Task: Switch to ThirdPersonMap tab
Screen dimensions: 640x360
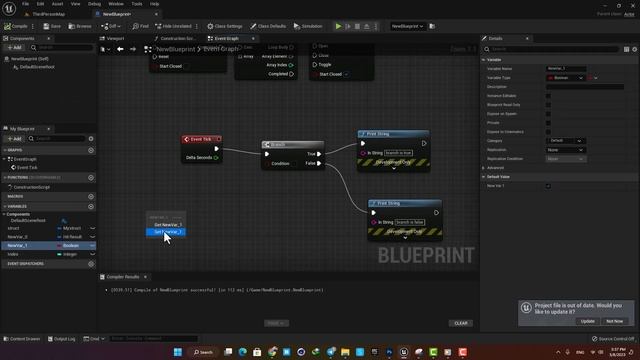Action: pyautogui.click(x=45, y=14)
